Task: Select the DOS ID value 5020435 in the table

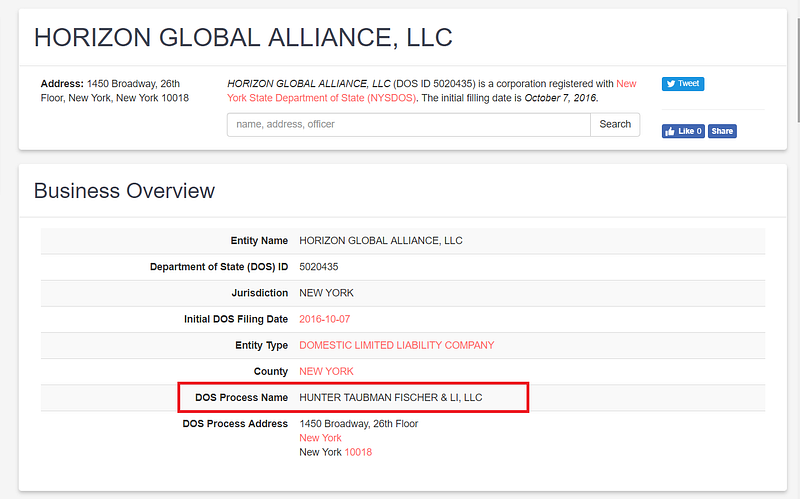Action: pyautogui.click(x=318, y=267)
